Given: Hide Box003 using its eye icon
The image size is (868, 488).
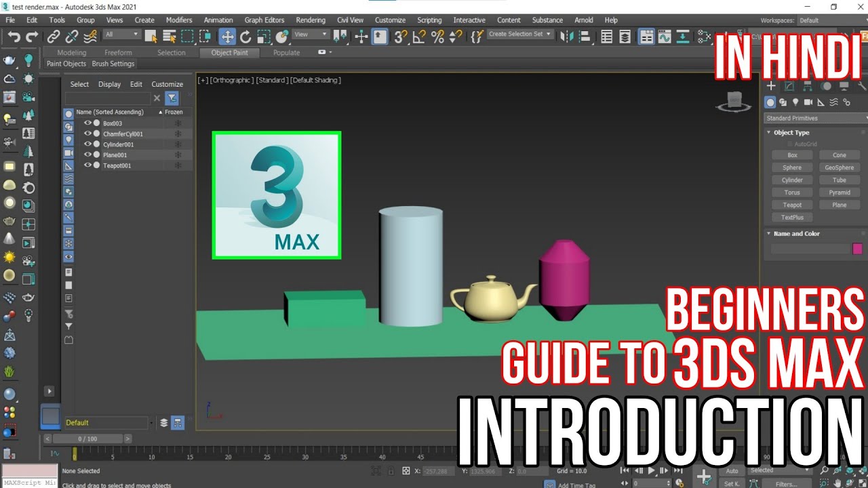Looking at the screenshot, I should tap(87, 123).
